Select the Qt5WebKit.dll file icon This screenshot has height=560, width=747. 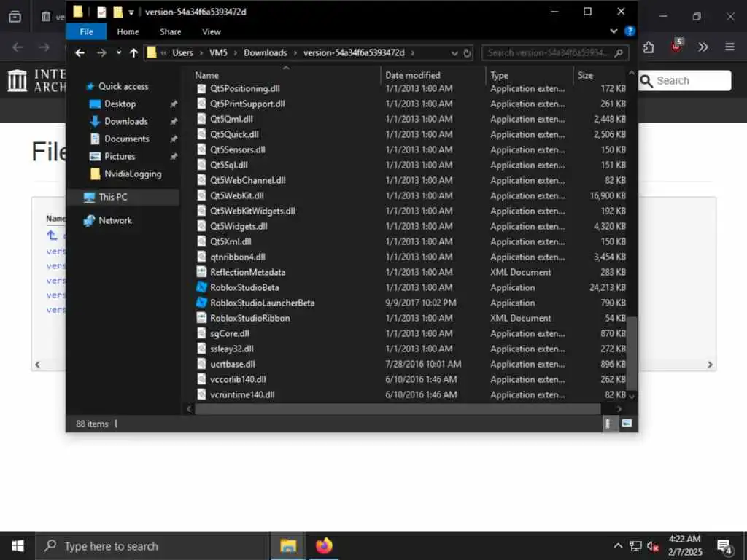coord(201,195)
